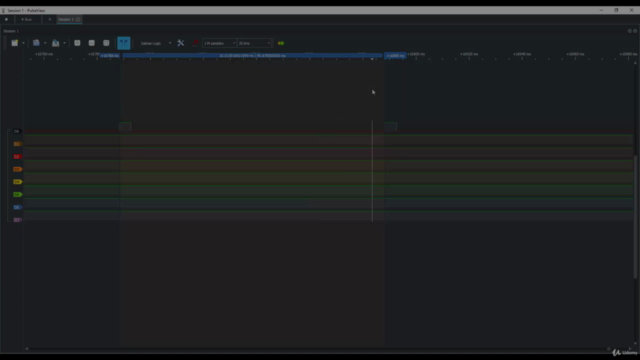
Task: Click the blue D6 channel label
Action: pyautogui.click(x=17, y=207)
